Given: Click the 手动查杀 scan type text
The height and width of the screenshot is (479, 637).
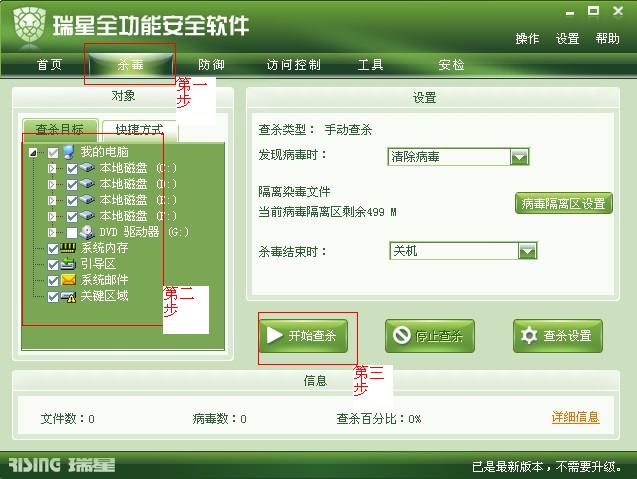Looking at the screenshot, I should [348, 130].
